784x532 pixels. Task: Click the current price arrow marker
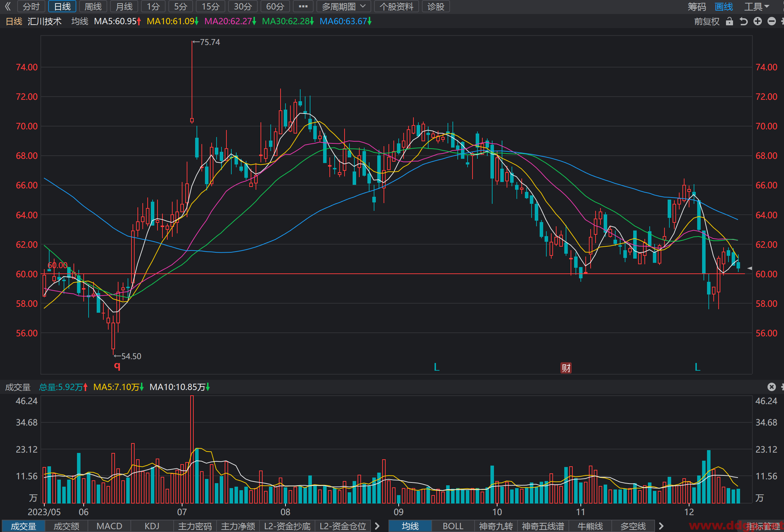coord(750,268)
